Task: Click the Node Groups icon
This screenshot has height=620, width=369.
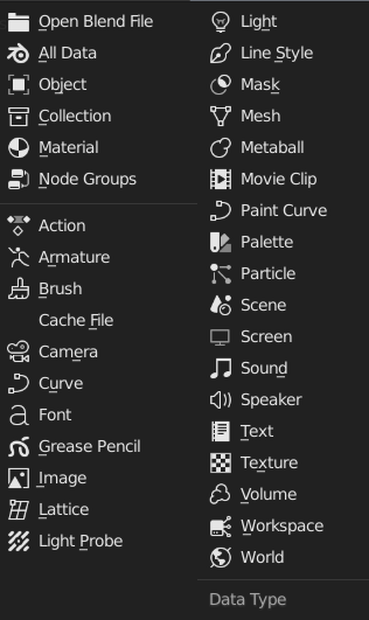Action: click(x=18, y=179)
